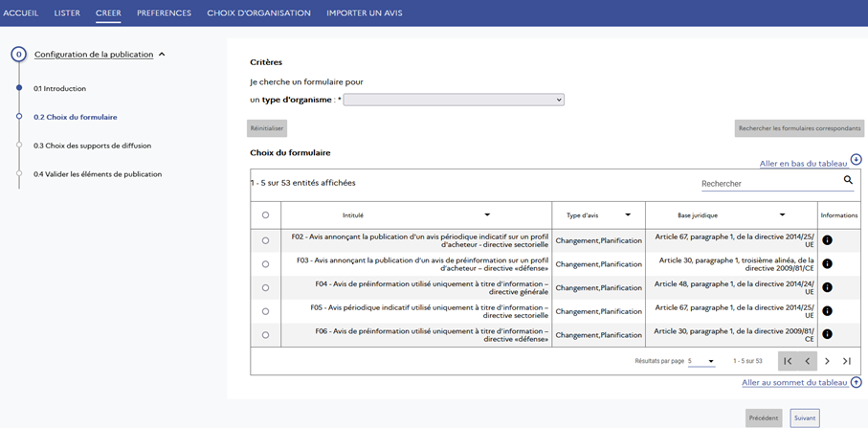Open info icon for the F06 form row
The width and height of the screenshot is (868, 428).
(x=828, y=334)
